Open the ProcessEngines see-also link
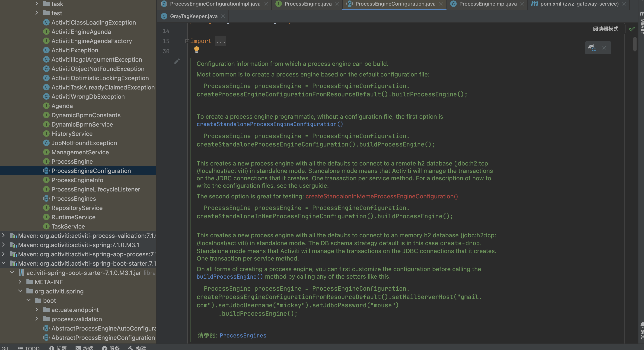644x350 pixels. (243, 335)
